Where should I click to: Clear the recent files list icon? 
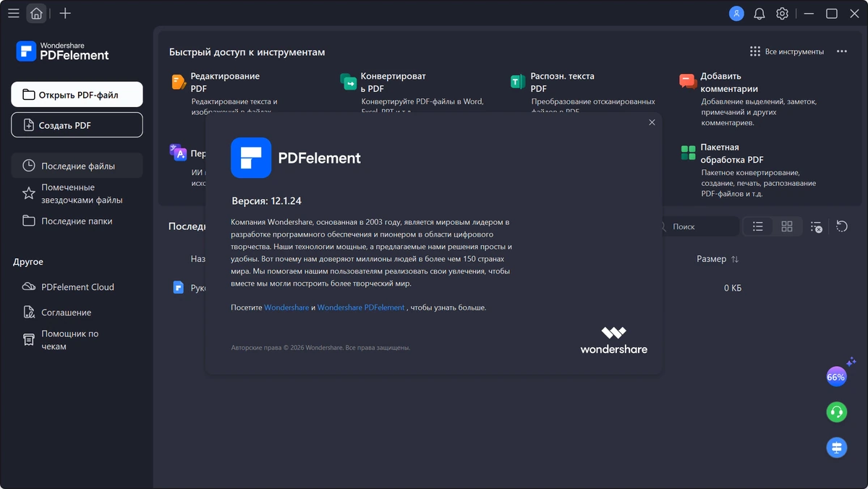tap(817, 227)
